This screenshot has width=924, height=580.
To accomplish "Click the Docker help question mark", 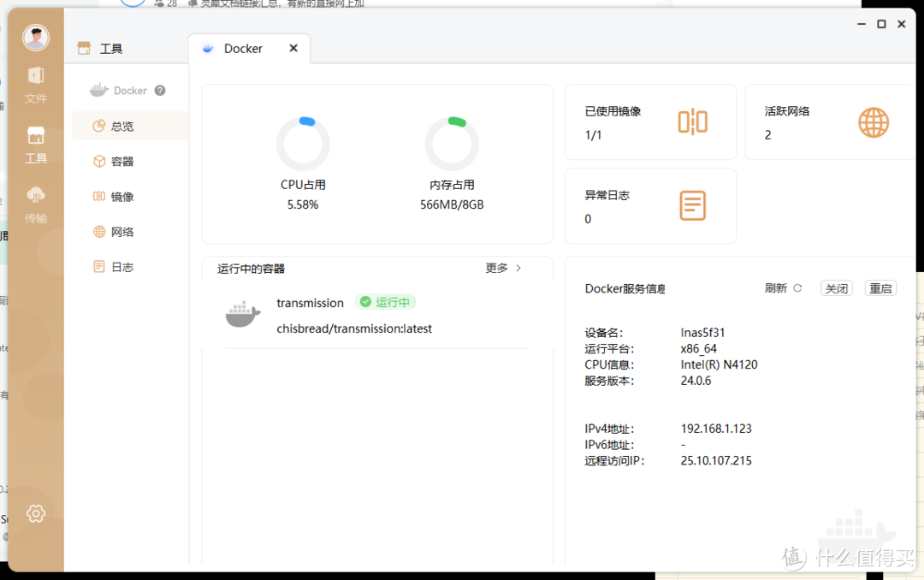I will (160, 90).
